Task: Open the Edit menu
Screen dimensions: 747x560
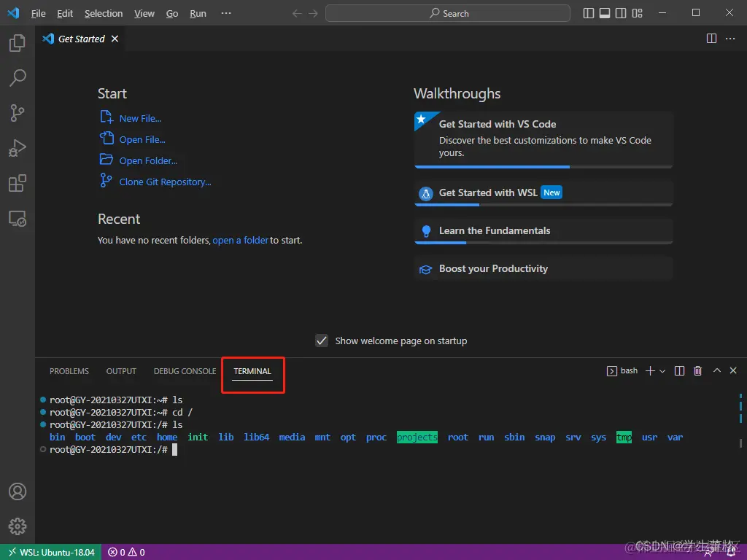Action: [x=65, y=13]
